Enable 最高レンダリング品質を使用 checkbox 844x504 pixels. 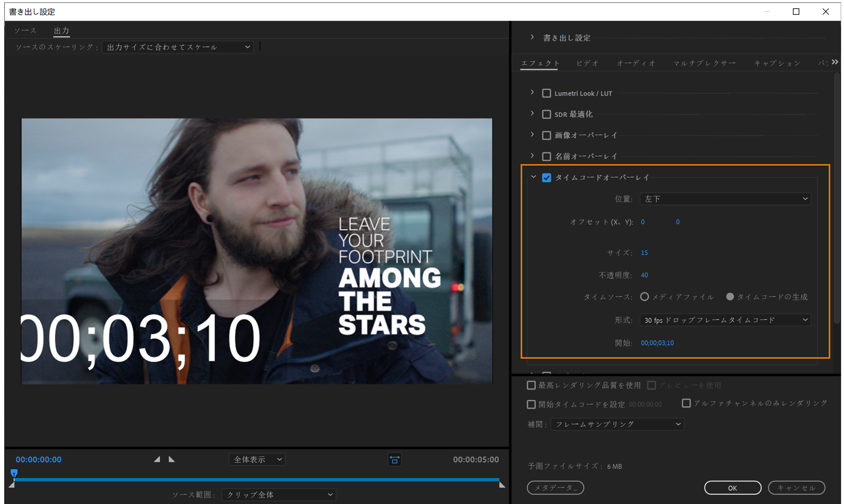(531, 385)
